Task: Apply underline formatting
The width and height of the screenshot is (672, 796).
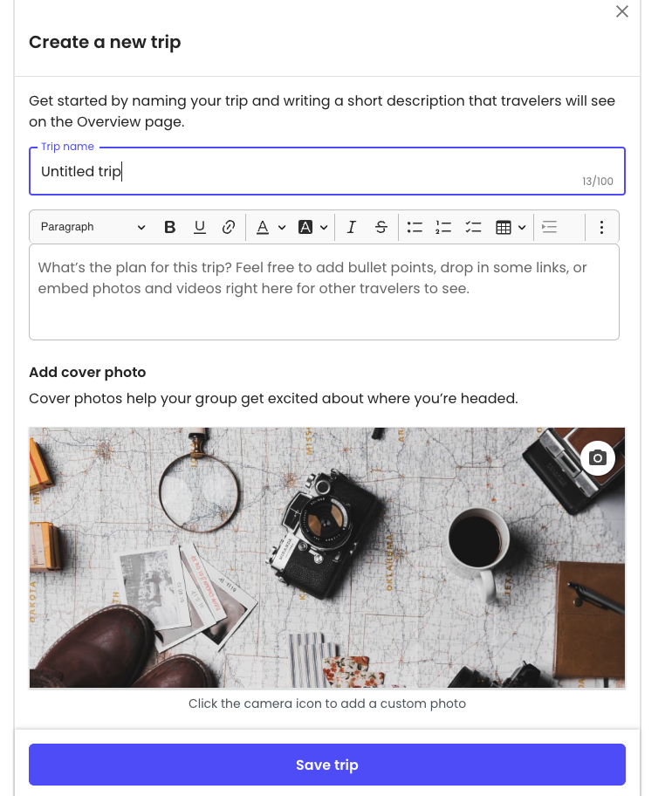Action: (x=200, y=227)
